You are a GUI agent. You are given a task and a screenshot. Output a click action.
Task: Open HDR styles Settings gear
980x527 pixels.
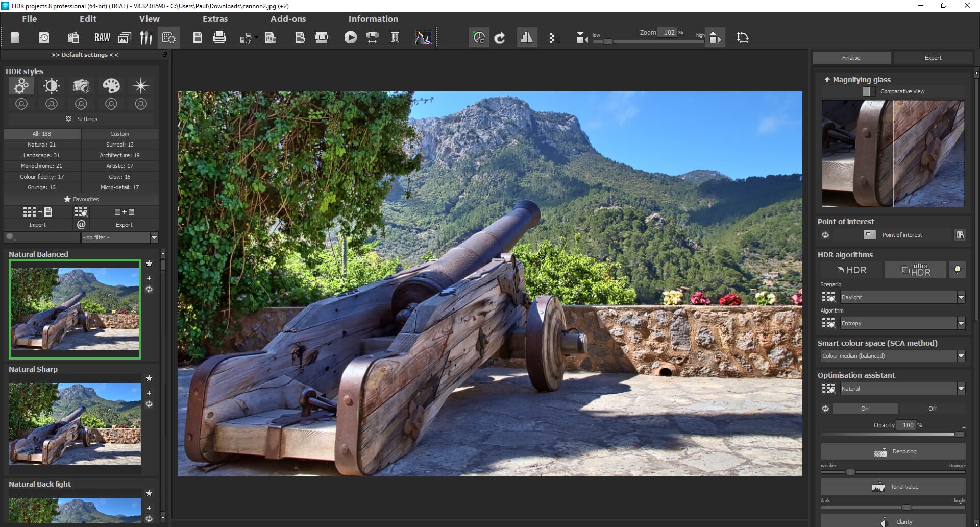[x=82, y=119]
